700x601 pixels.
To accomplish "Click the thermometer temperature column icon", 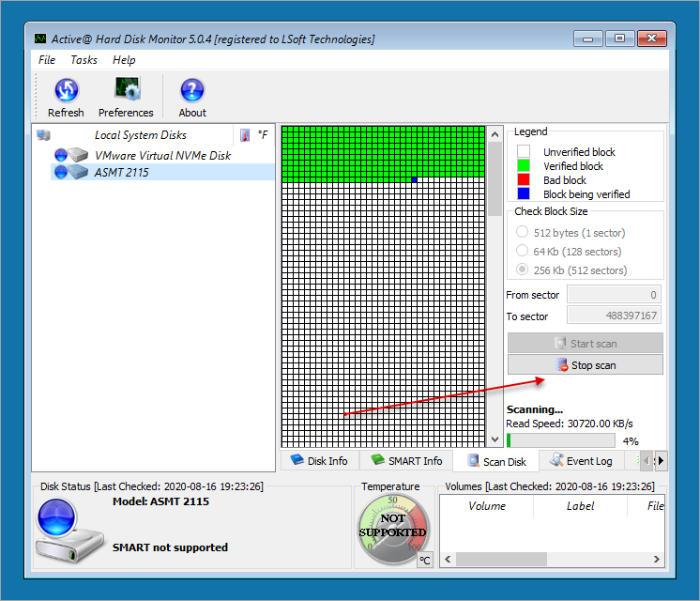I will (x=245, y=135).
